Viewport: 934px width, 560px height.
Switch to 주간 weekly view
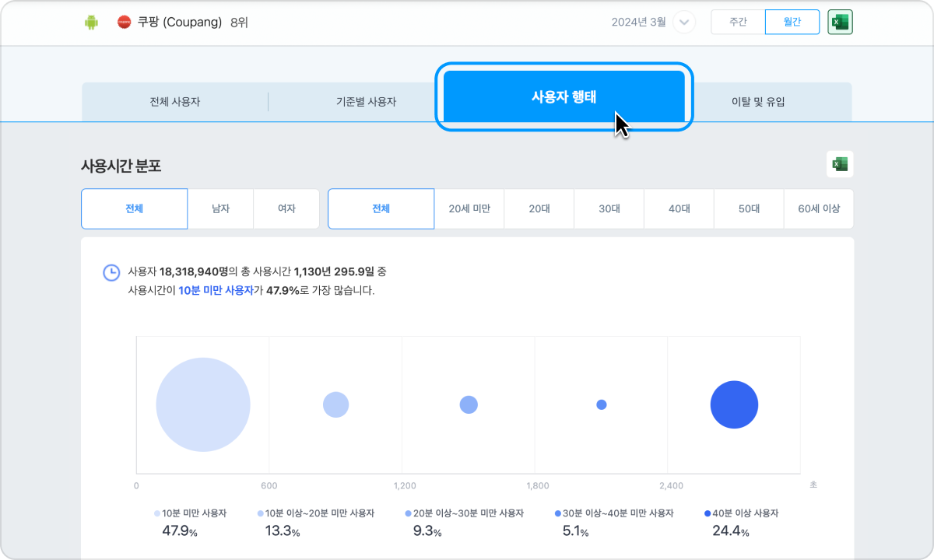738,23
